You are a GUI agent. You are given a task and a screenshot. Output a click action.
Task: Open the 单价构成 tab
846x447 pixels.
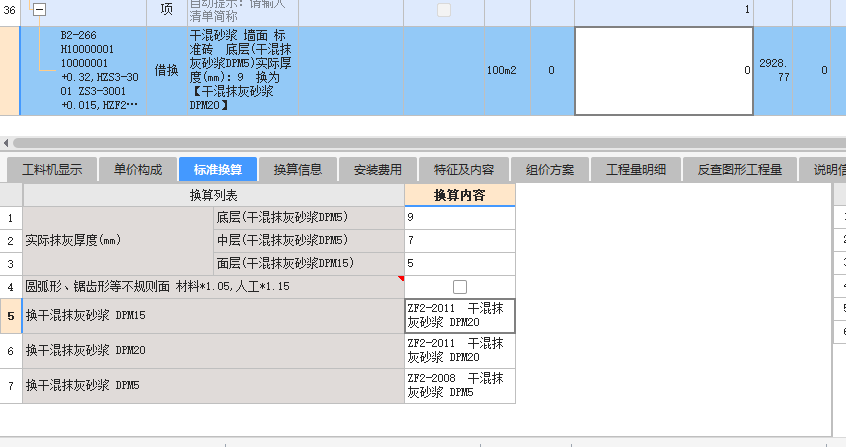138,170
